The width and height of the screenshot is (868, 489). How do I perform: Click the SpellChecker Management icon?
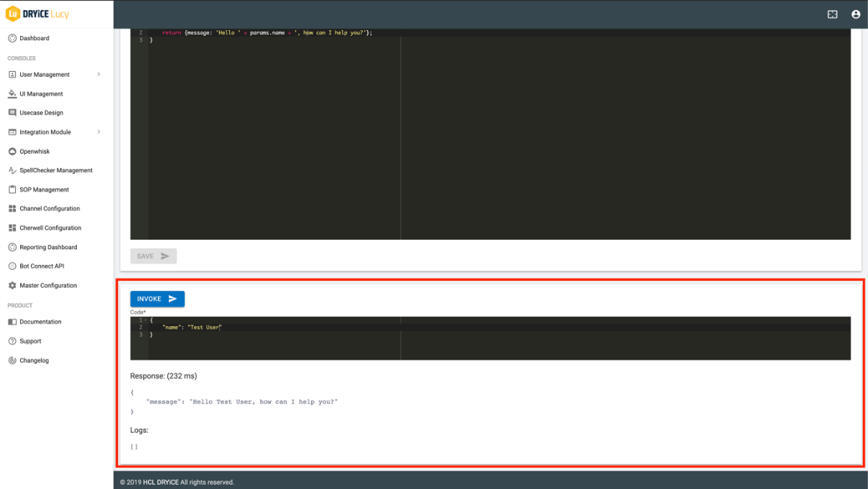coord(12,170)
